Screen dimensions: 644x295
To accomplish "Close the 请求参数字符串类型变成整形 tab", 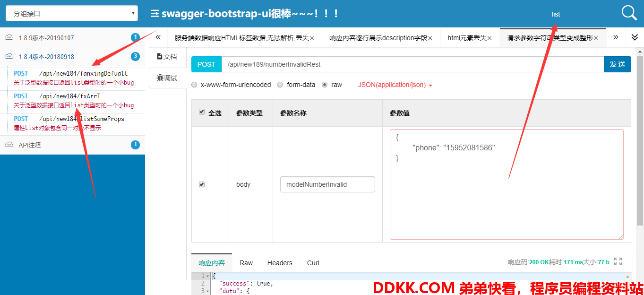I will coord(596,38).
